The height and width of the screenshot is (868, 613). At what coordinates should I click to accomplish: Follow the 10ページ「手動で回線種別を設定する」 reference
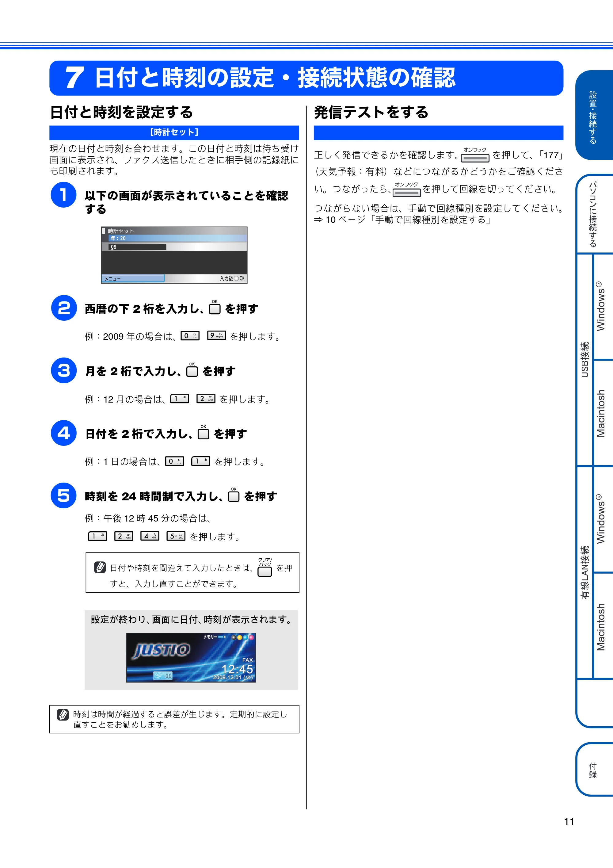pyautogui.click(x=402, y=220)
